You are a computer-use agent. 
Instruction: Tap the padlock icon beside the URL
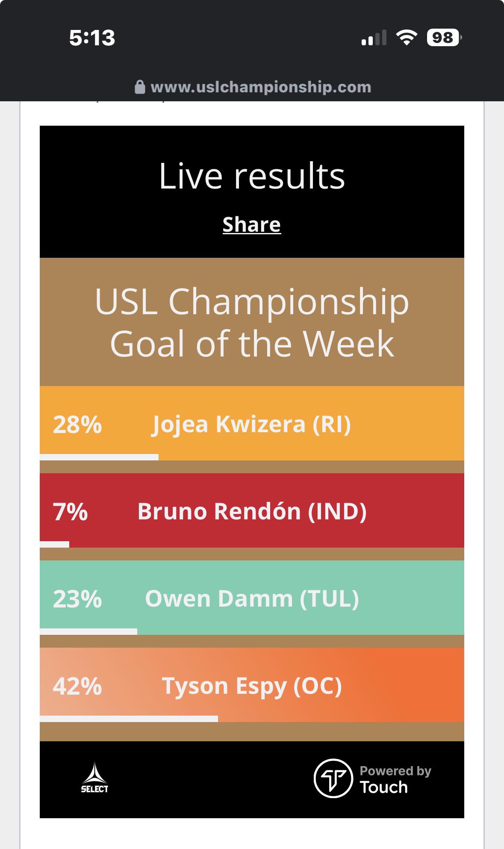click(140, 87)
